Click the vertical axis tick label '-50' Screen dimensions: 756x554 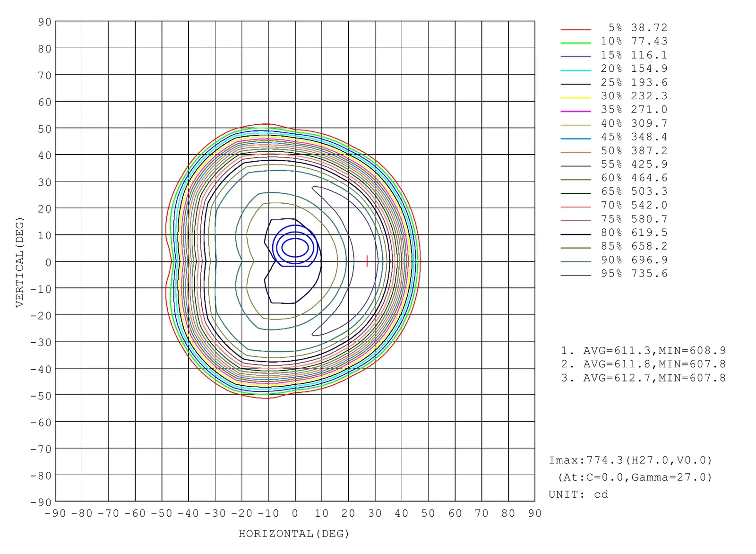[41, 396]
